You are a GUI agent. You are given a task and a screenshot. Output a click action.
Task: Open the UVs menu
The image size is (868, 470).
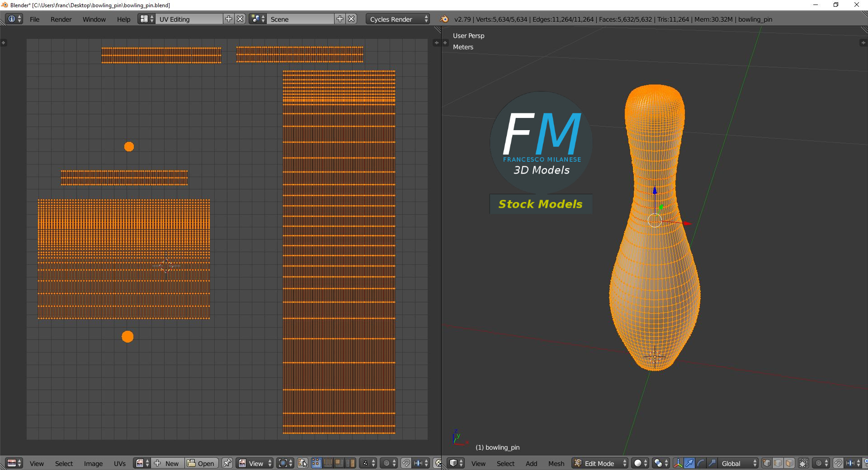(x=120, y=463)
